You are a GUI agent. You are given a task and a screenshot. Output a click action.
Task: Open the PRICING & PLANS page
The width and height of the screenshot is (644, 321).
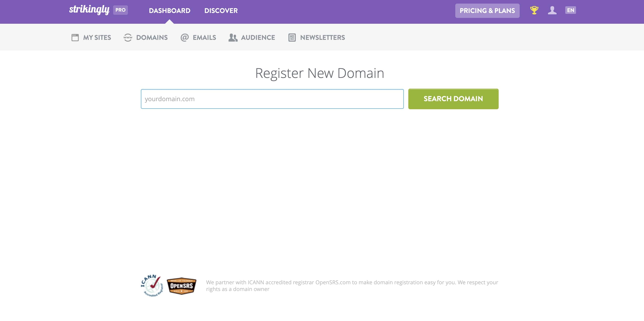coord(487,11)
